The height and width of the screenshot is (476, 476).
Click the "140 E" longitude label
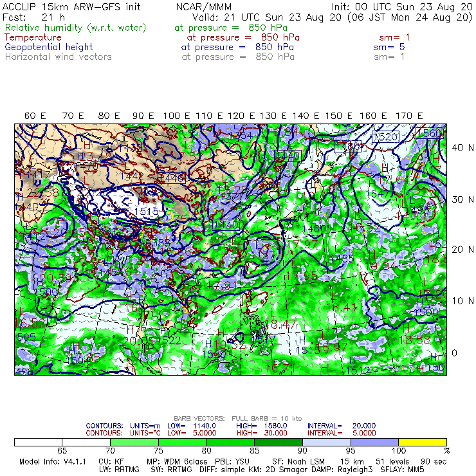coord(306,116)
